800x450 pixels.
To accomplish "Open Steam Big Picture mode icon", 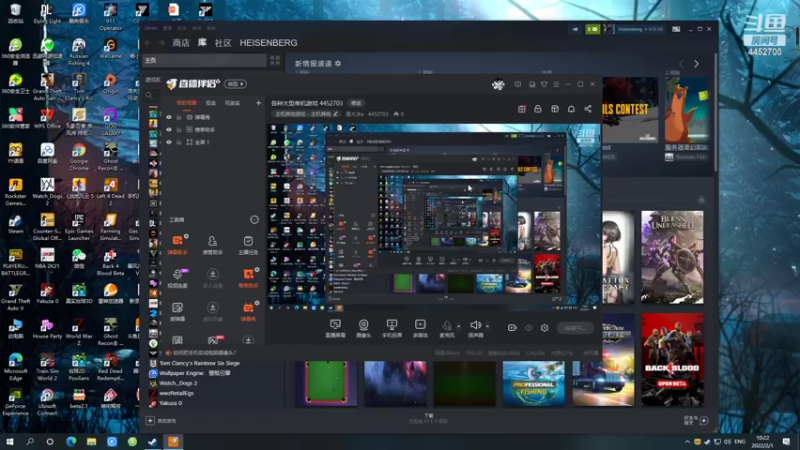I will click(x=676, y=29).
